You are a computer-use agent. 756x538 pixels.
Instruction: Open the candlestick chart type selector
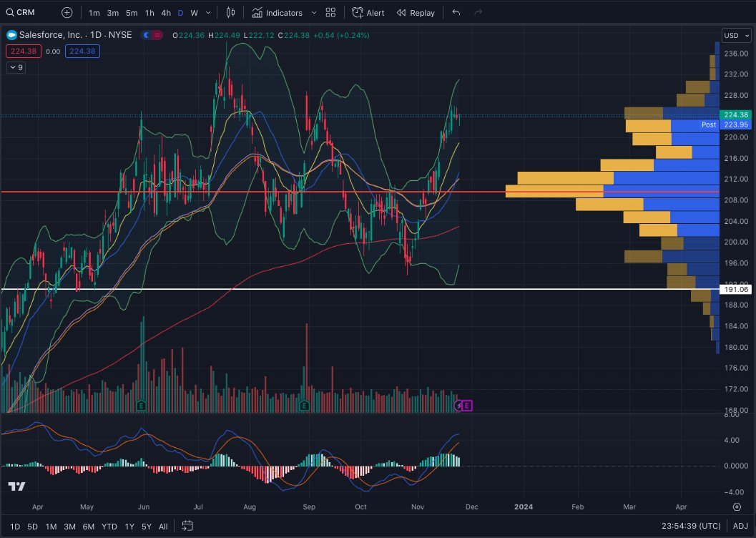[230, 13]
